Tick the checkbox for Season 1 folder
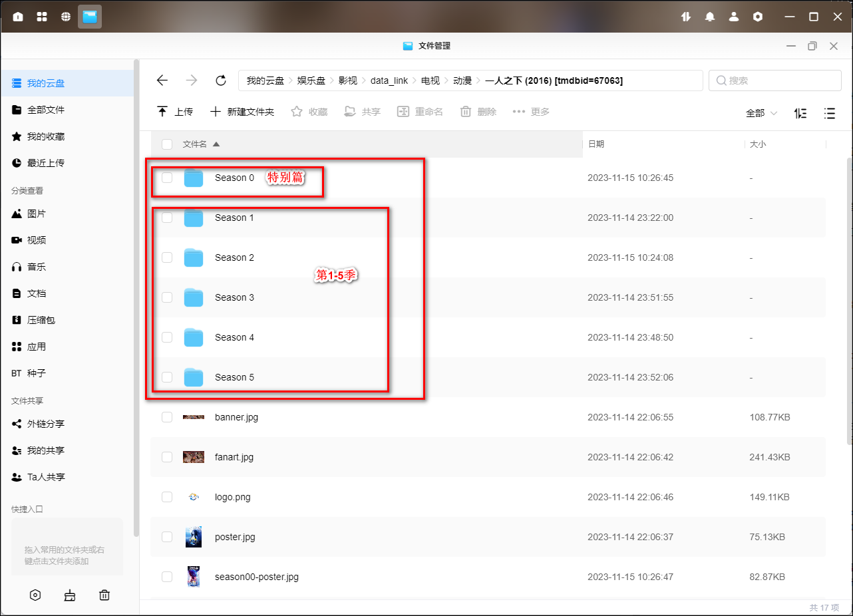 tap(167, 218)
